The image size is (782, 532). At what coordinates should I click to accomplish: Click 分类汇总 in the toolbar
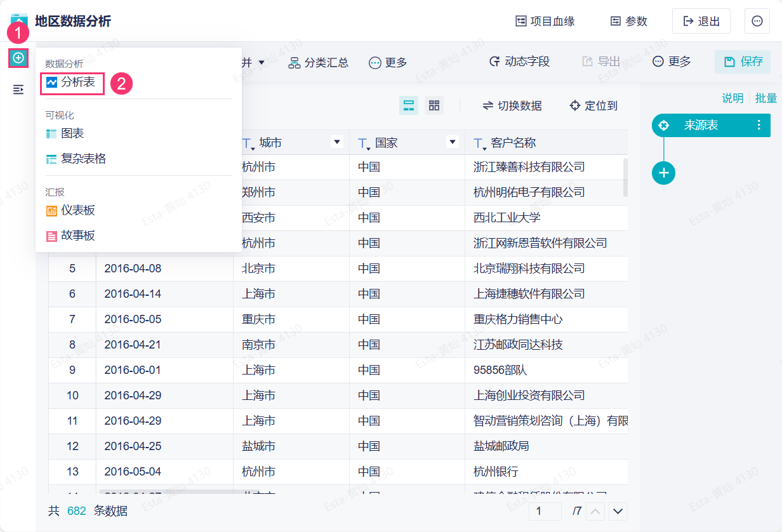tap(319, 62)
